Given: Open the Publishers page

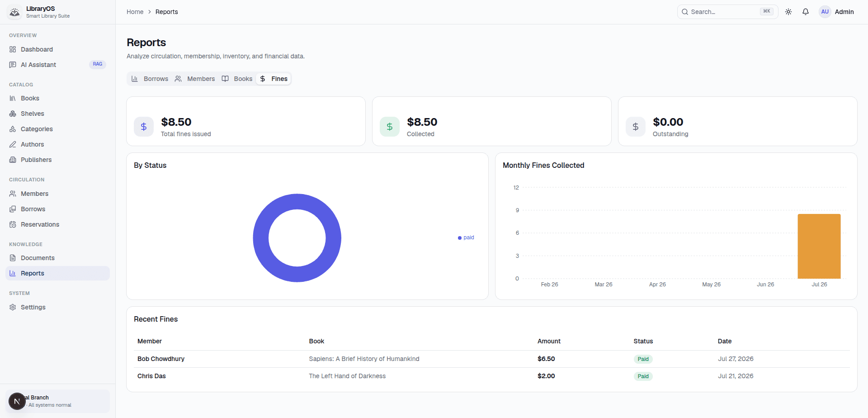Looking at the screenshot, I should click(57, 160).
